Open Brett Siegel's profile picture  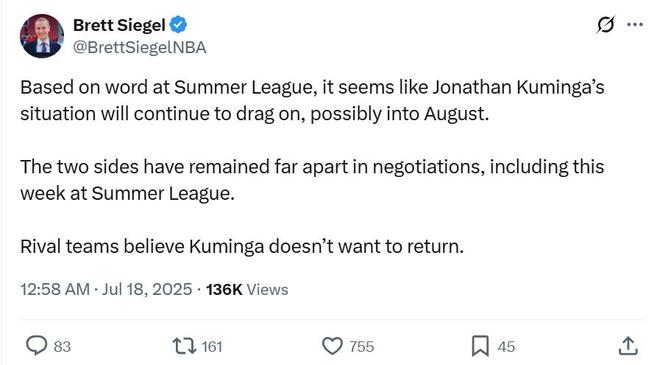coord(42,36)
